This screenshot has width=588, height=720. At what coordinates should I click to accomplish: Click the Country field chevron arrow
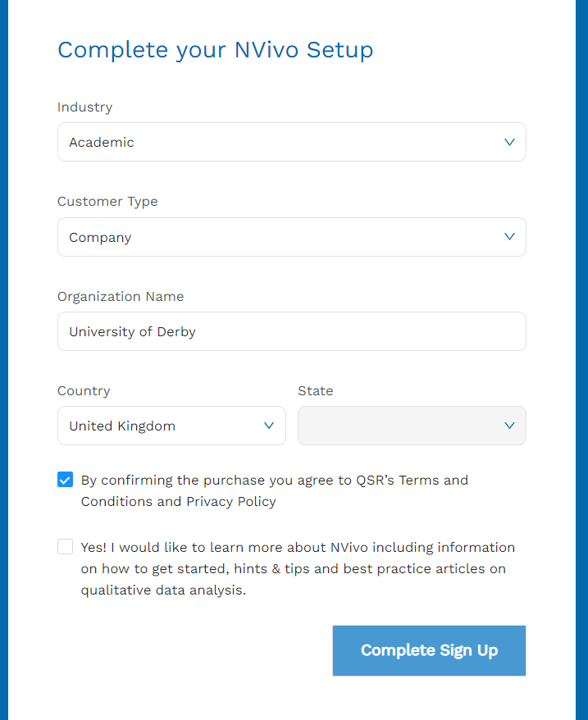click(268, 426)
